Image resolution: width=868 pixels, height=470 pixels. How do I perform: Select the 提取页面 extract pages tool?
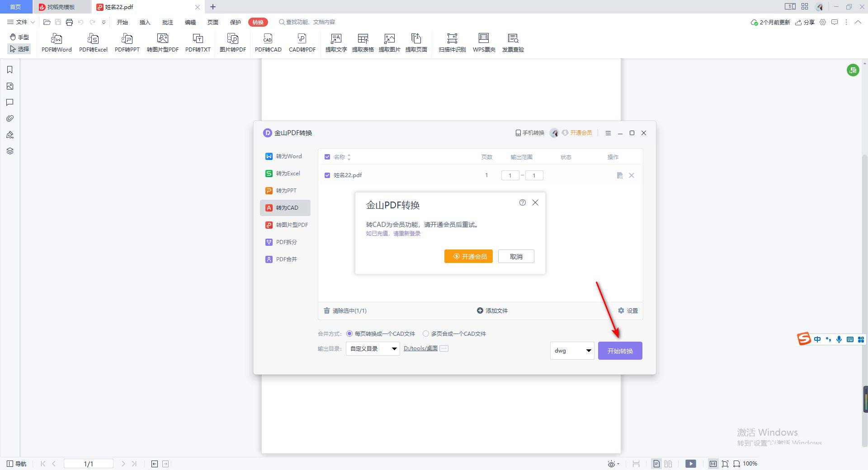(x=416, y=43)
